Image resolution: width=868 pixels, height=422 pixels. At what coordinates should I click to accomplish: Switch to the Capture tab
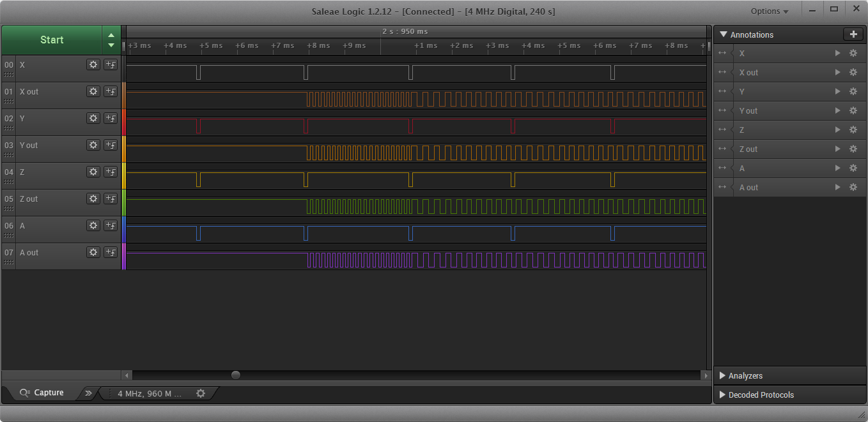pos(42,393)
